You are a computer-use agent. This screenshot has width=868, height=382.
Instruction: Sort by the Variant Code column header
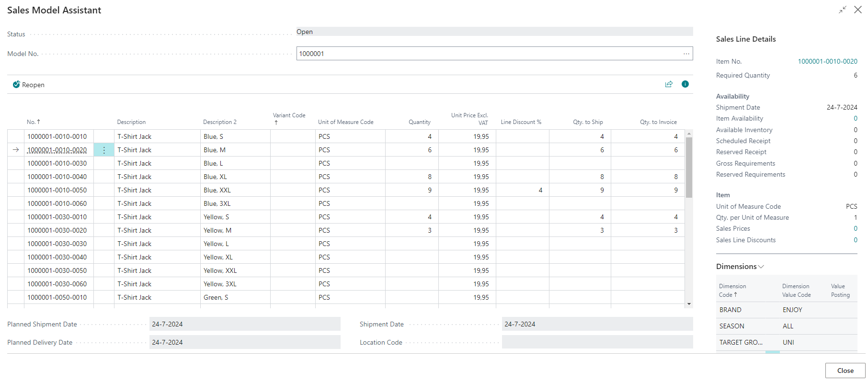coord(289,115)
